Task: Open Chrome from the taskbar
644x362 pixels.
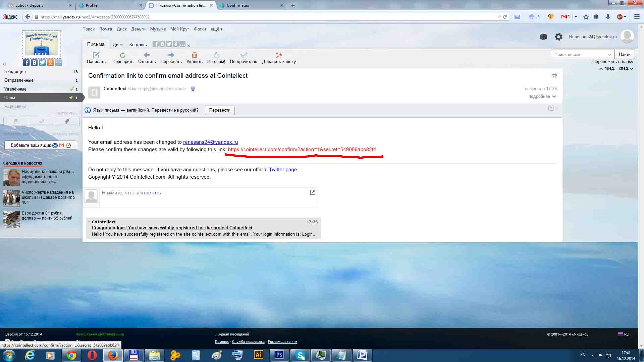Action: coord(71,355)
